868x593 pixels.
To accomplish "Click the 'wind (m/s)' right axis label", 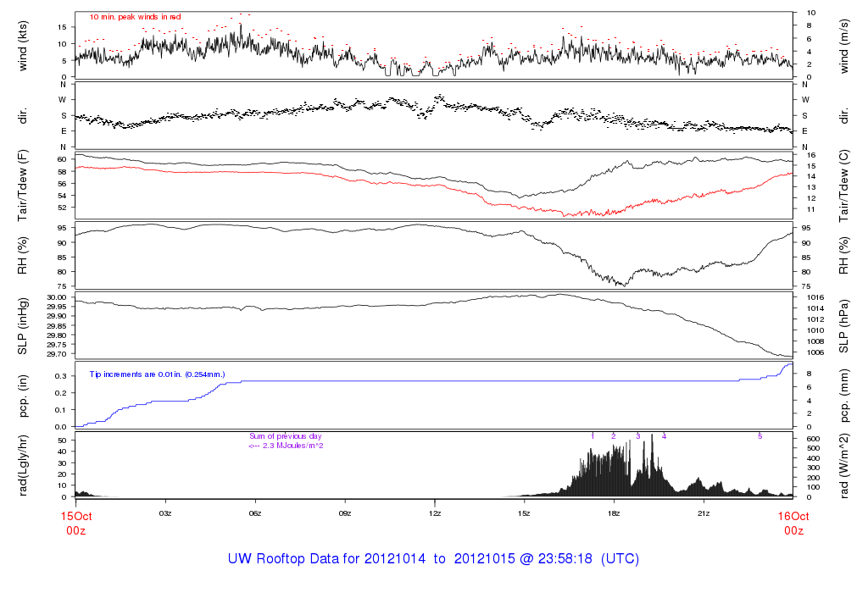I will pyautogui.click(x=845, y=46).
